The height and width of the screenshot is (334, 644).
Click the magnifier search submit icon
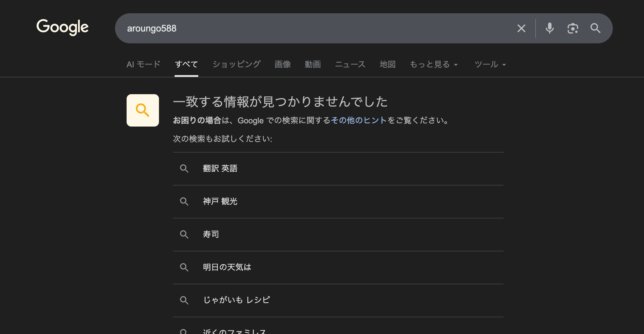[595, 28]
